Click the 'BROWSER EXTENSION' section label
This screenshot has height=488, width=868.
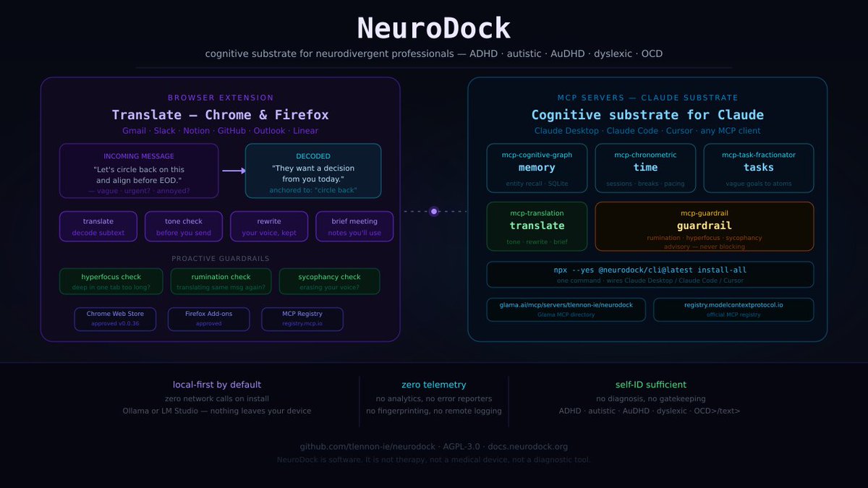click(221, 98)
